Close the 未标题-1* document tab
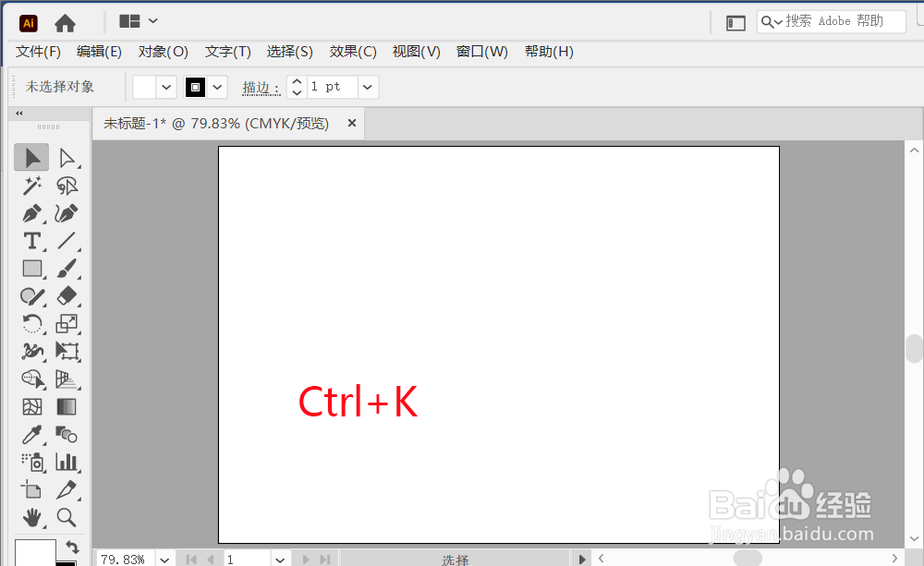Screen dimensions: 924x566 (352, 123)
